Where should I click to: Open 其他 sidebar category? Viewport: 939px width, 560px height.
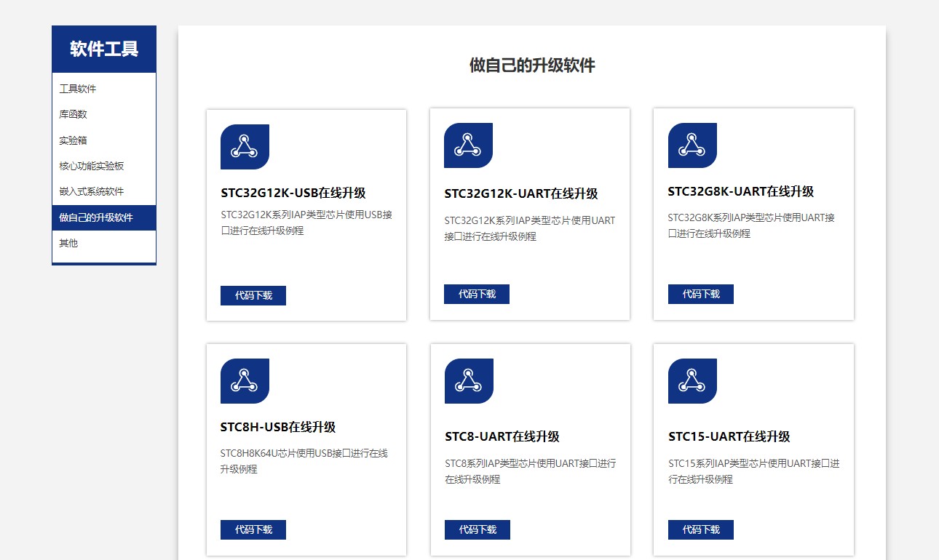click(104, 244)
